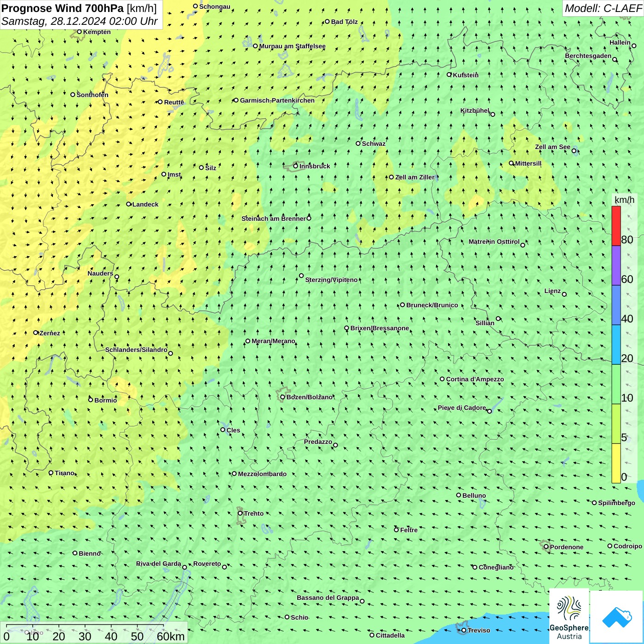Click the Zell am See label

(x=552, y=147)
